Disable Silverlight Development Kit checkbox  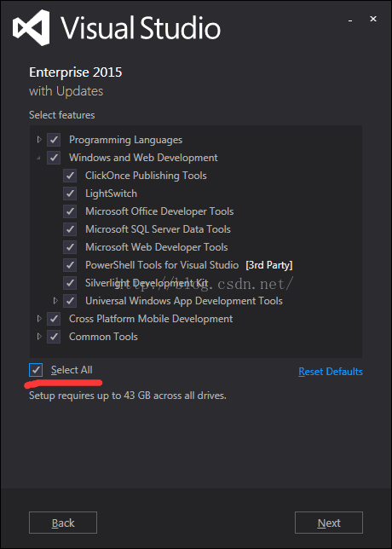[70, 283]
